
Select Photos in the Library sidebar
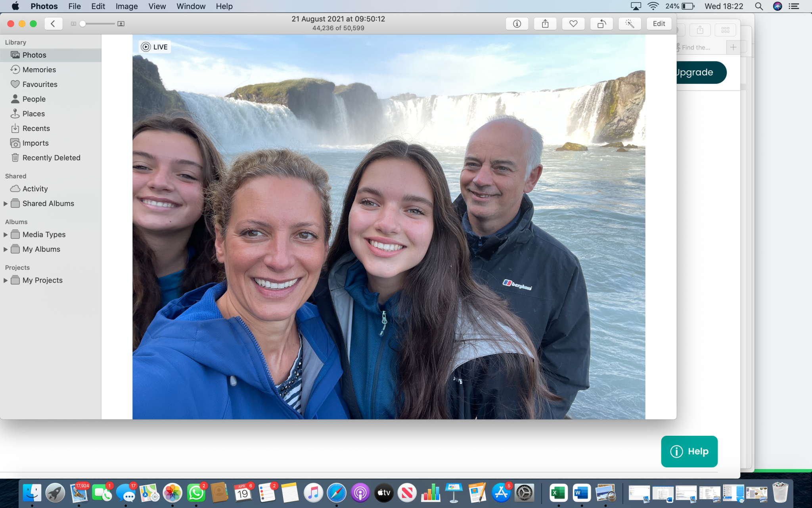(x=51, y=55)
